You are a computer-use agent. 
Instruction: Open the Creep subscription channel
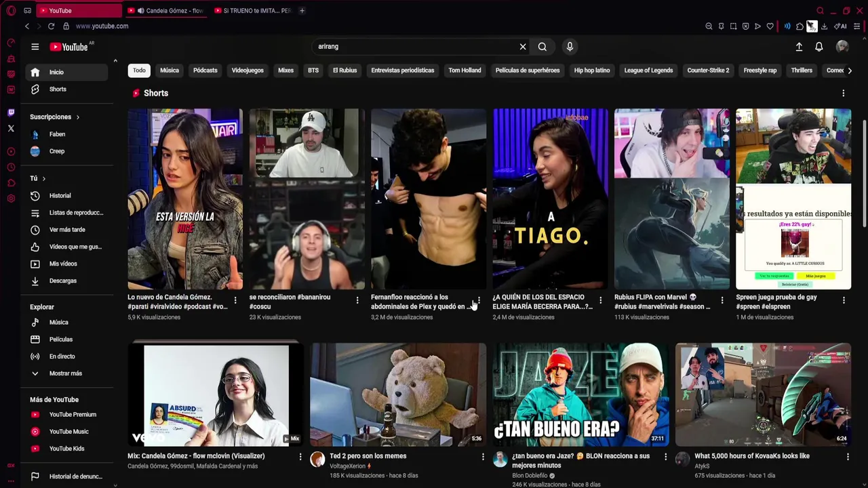pyautogui.click(x=67, y=152)
